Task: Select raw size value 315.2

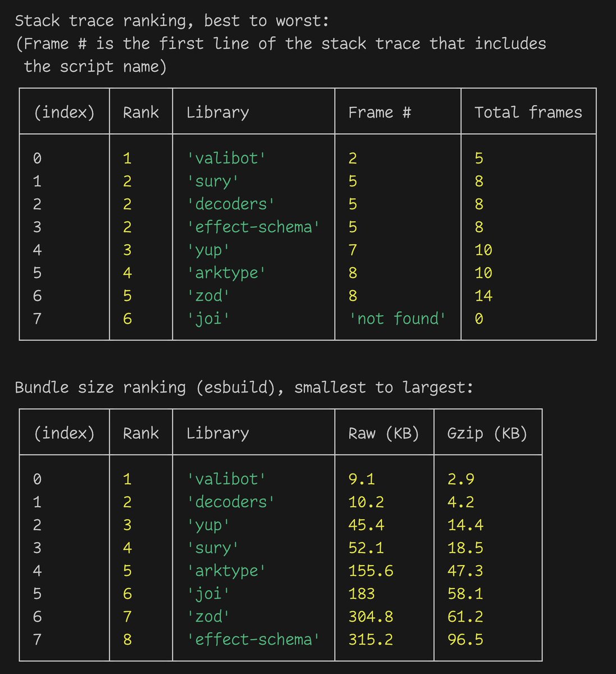Action: 371,640
